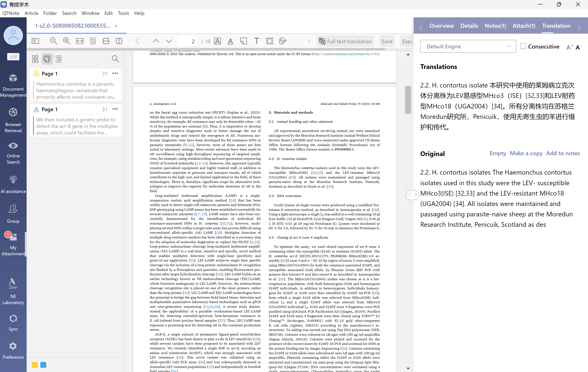Click the vertical scrollbar thumb
Screen dimensions: 588x372
(x=408, y=100)
